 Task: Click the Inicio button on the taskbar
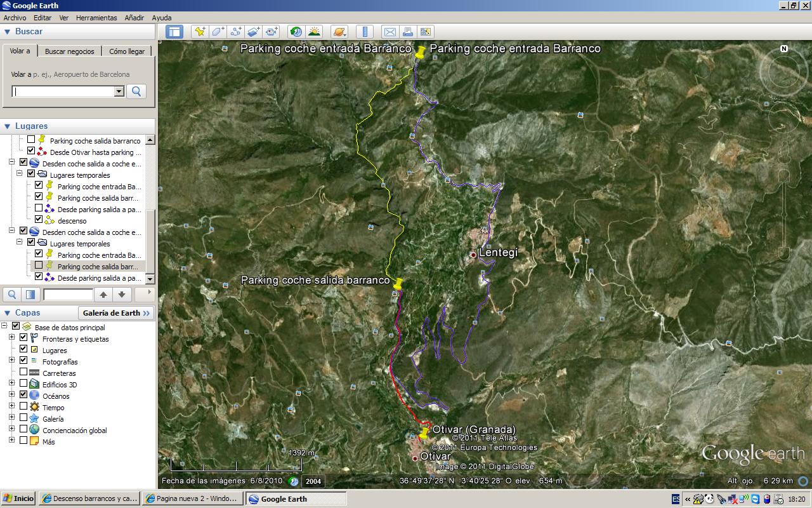pyautogui.click(x=17, y=498)
